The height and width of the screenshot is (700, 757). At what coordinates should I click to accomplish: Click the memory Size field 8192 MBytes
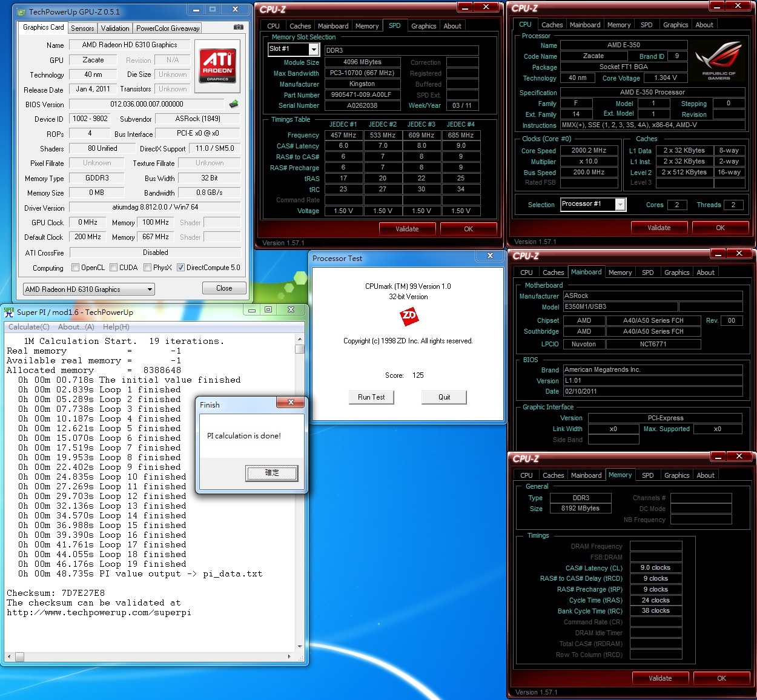click(x=580, y=509)
